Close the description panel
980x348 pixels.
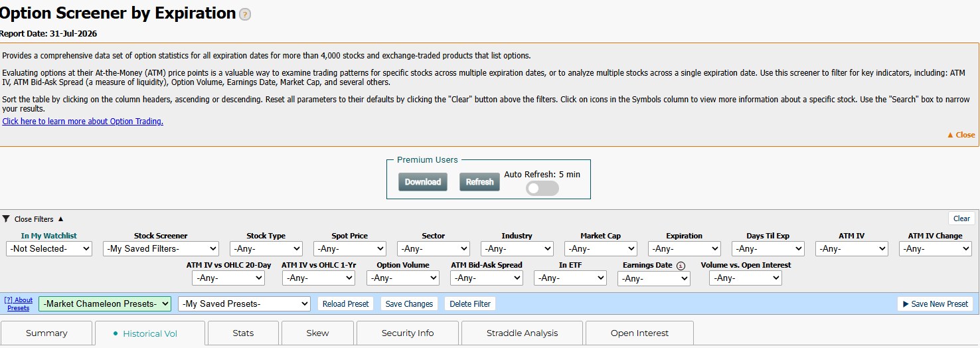point(961,135)
